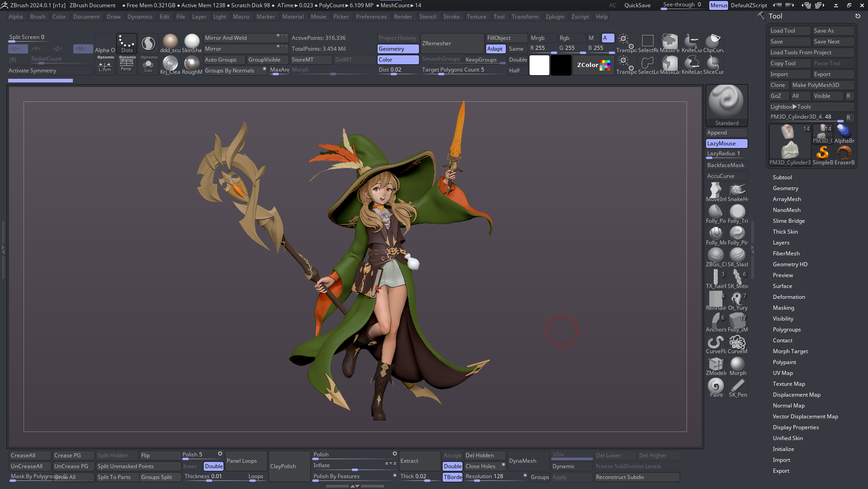The image size is (868, 489).
Task: Click the Dots stroke type icon
Action: tap(127, 43)
